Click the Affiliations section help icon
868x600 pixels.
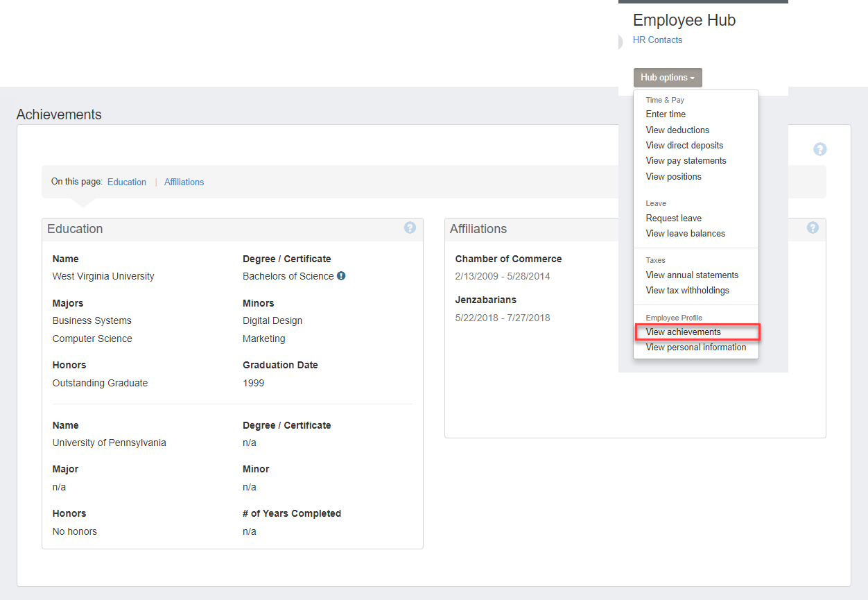[x=813, y=228]
